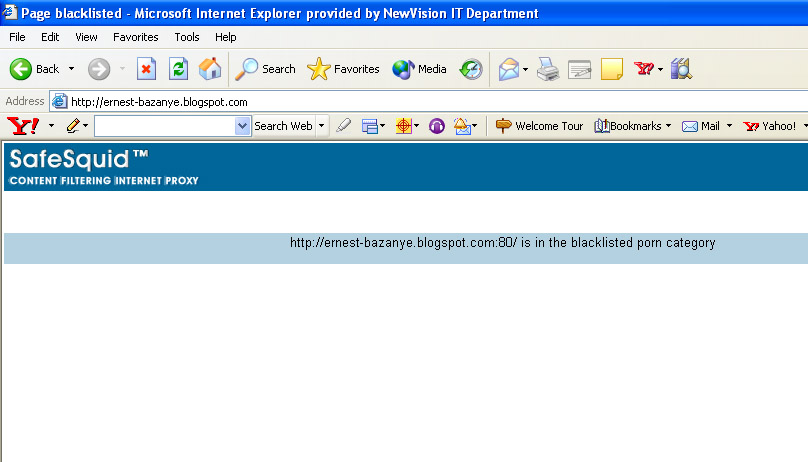Expand the Yahoo Mail dropdown arrow
The image size is (808, 462).
(x=729, y=126)
